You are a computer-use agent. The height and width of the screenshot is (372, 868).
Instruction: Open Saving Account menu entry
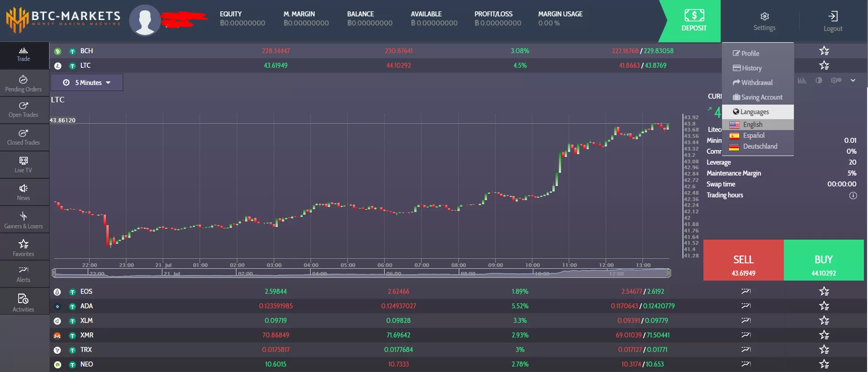tap(758, 97)
